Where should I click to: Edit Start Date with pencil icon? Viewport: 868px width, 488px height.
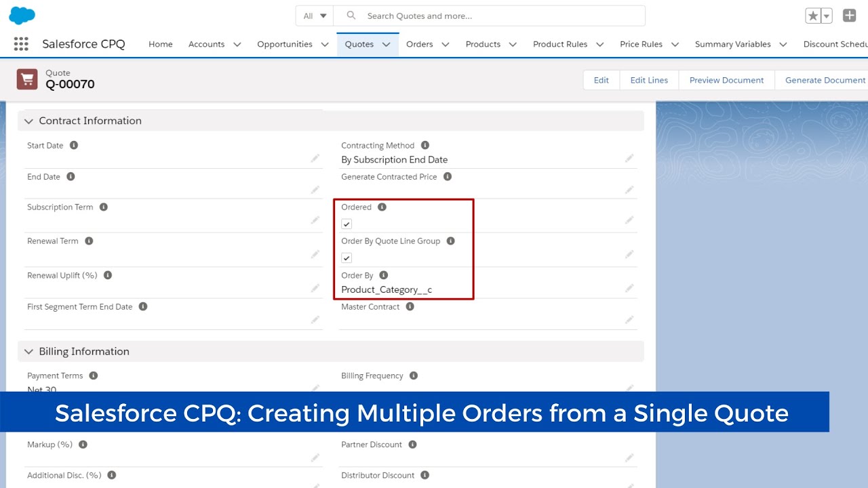point(315,158)
